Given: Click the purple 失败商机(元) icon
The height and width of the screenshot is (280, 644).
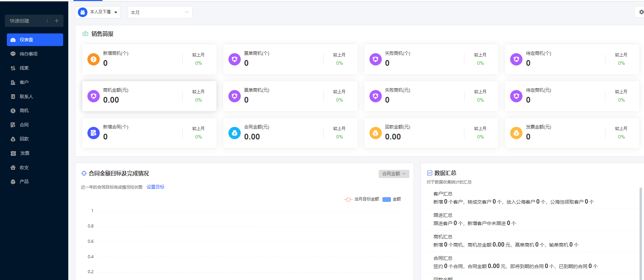Looking at the screenshot, I should pos(376,96).
